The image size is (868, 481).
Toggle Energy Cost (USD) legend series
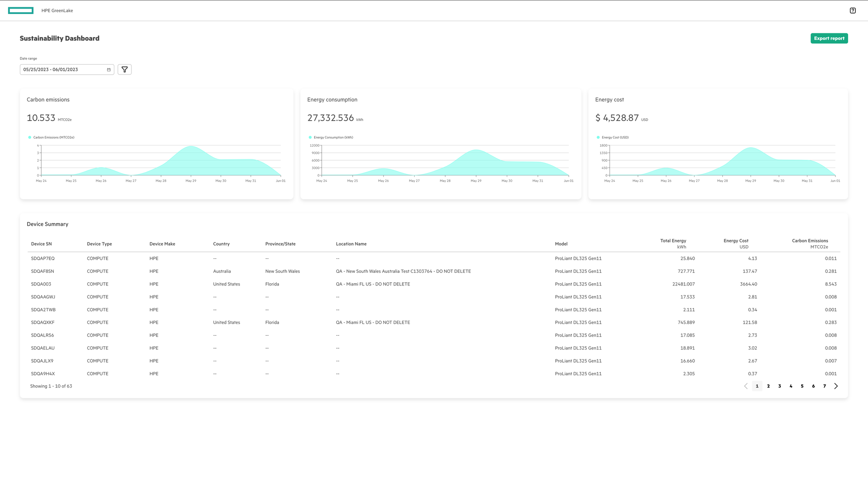coord(614,137)
